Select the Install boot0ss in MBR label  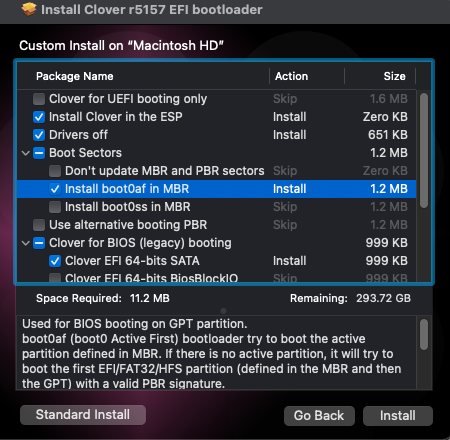(x=128, y=207)
